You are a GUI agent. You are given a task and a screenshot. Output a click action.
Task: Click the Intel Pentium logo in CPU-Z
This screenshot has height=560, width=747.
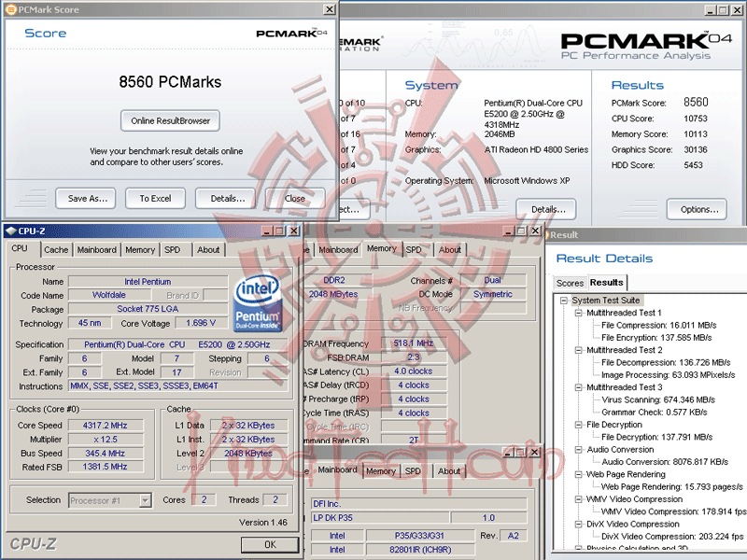(258, 301)
